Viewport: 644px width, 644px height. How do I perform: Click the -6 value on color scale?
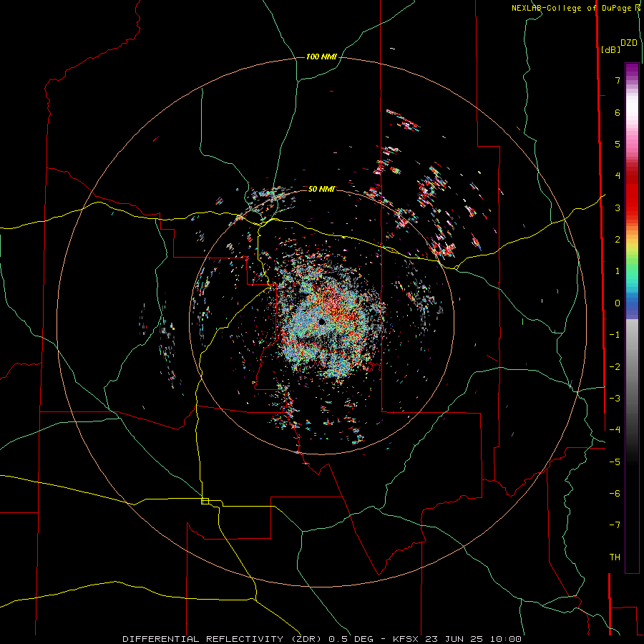point(615,494)
